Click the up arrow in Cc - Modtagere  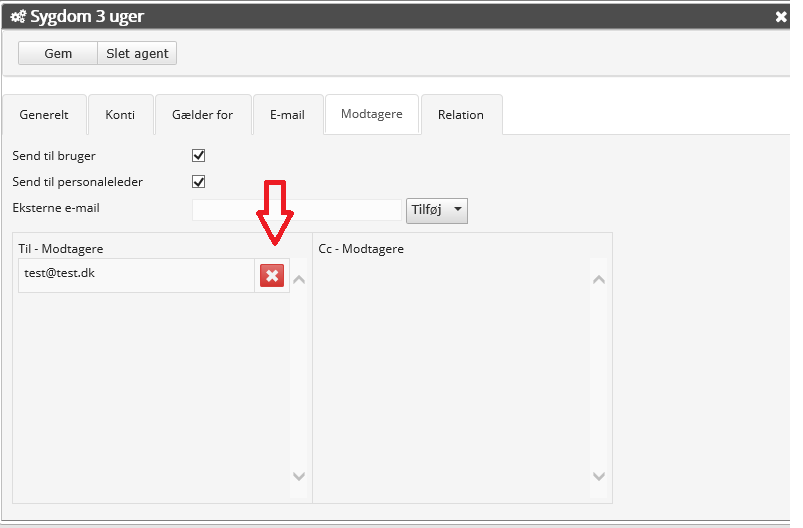pos(599,279)
